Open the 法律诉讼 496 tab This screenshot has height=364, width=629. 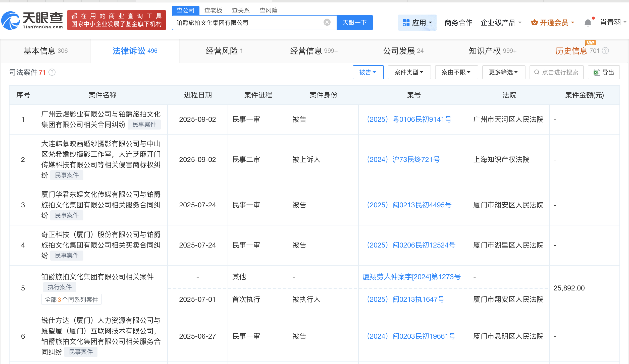[135, 51]
